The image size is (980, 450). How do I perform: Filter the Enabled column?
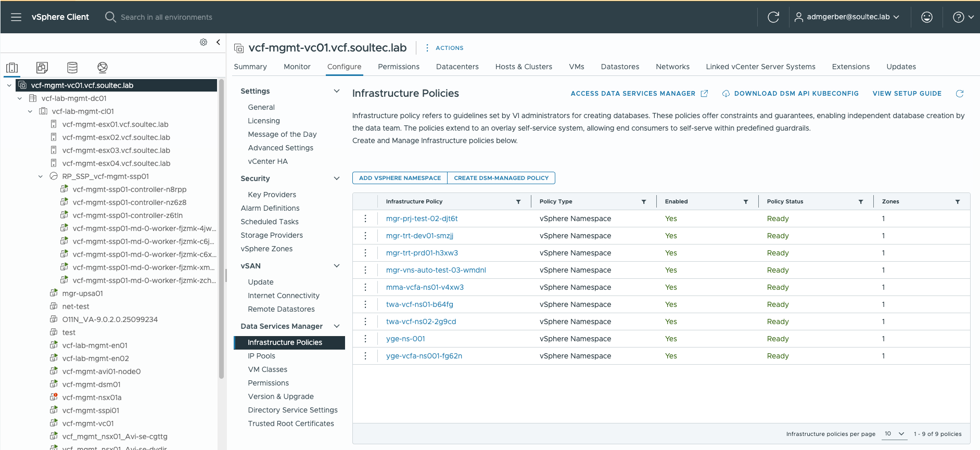[x=746, y=202]
